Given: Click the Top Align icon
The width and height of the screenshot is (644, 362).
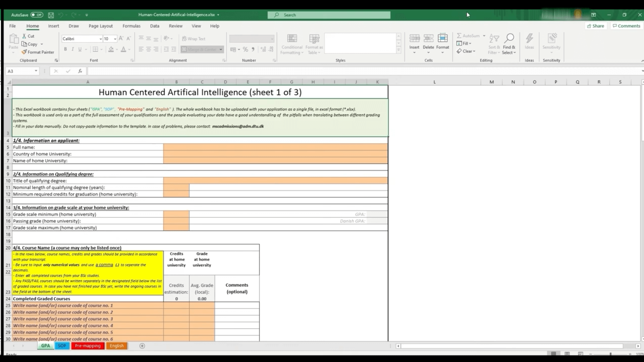Looking at the screenshot, I should point(141,39).
